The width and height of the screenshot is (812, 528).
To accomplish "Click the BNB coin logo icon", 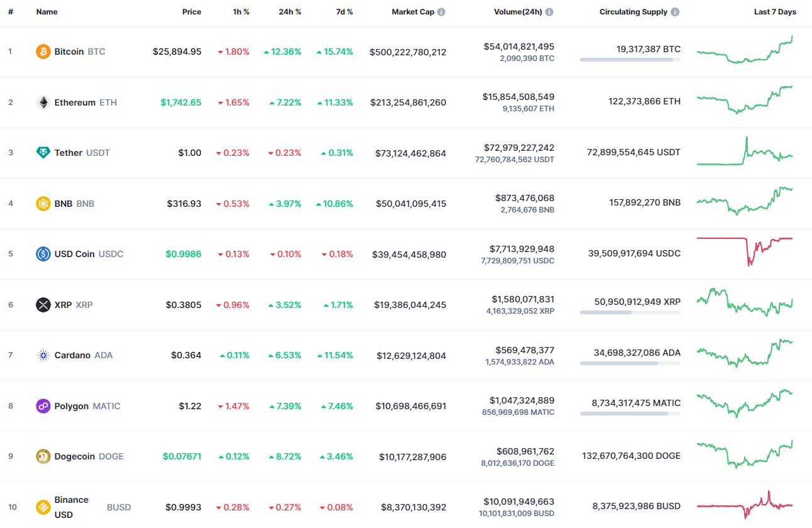I will 42,204.
